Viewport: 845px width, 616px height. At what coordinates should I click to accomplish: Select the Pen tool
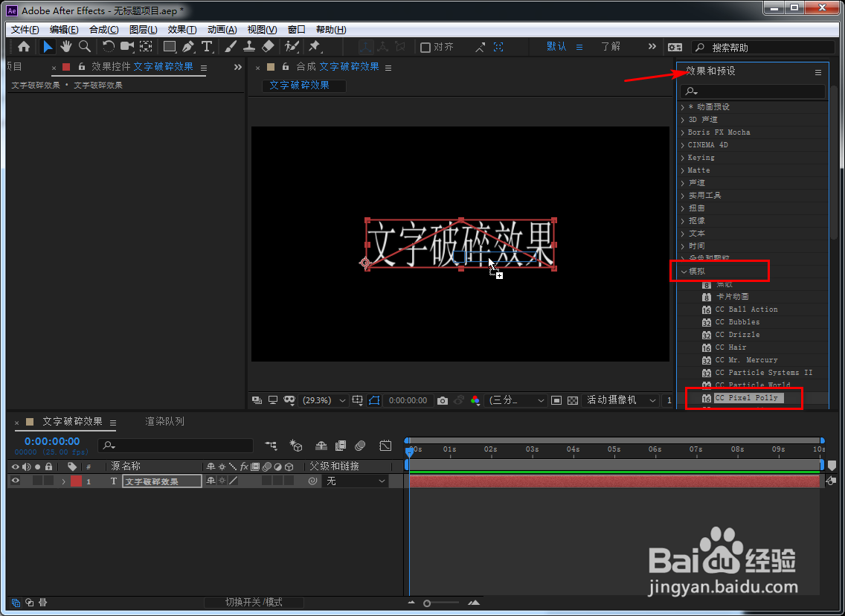[x=187, y=46]
